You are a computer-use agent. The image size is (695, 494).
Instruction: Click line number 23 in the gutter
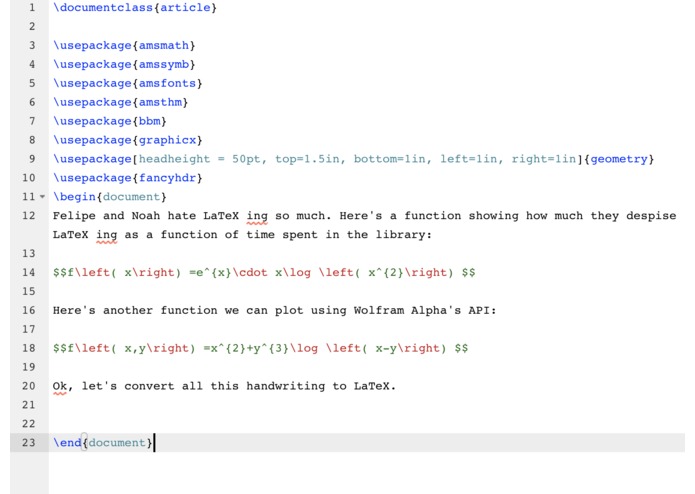[x=29, y=443]
